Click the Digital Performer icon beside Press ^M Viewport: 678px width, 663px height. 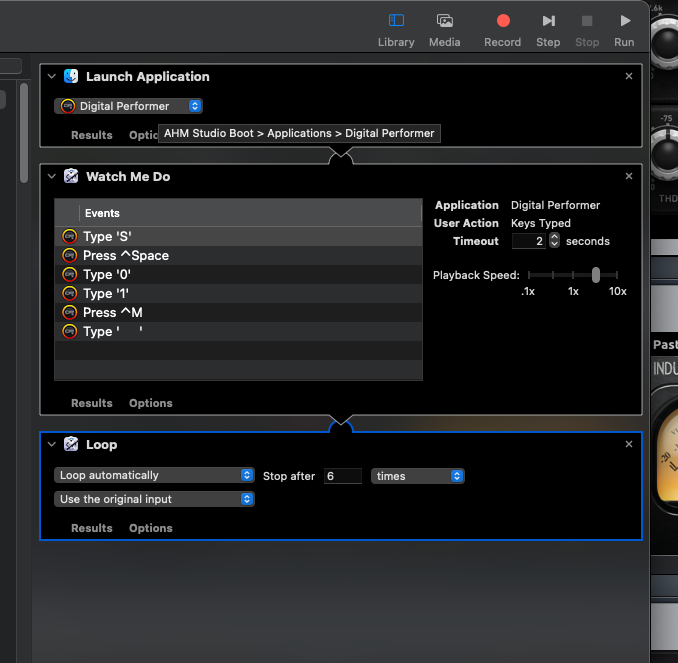point(70,313)
